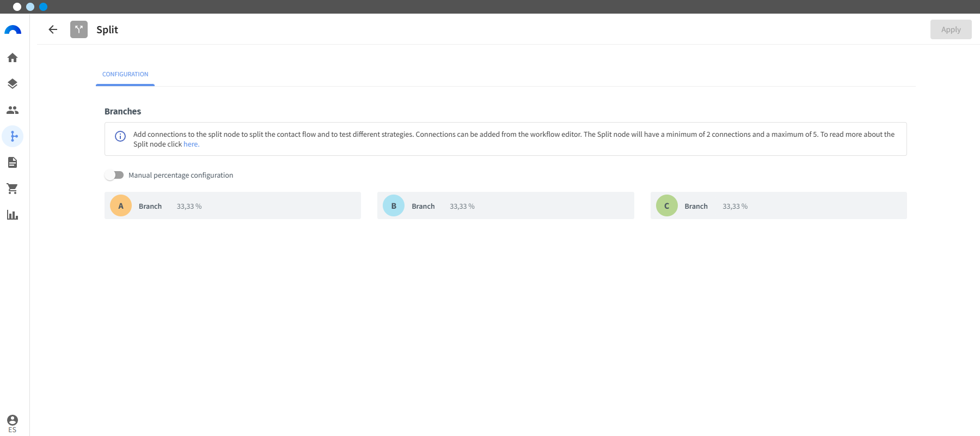Click the 33,33 % value of branch B

click(462, 207)
